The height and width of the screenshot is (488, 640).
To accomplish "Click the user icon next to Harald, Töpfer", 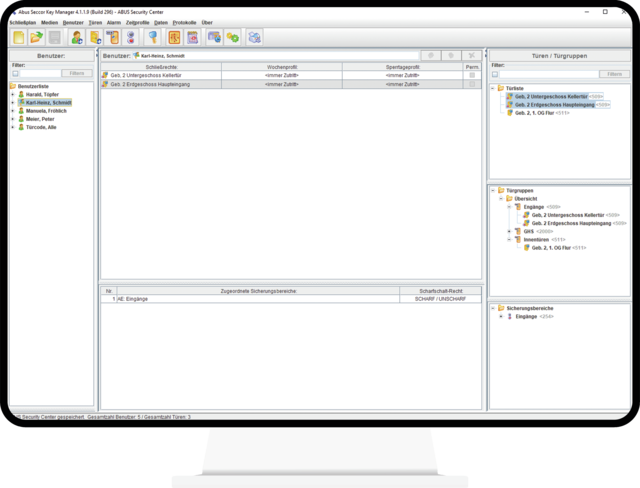I will click(x=21, y=94).
